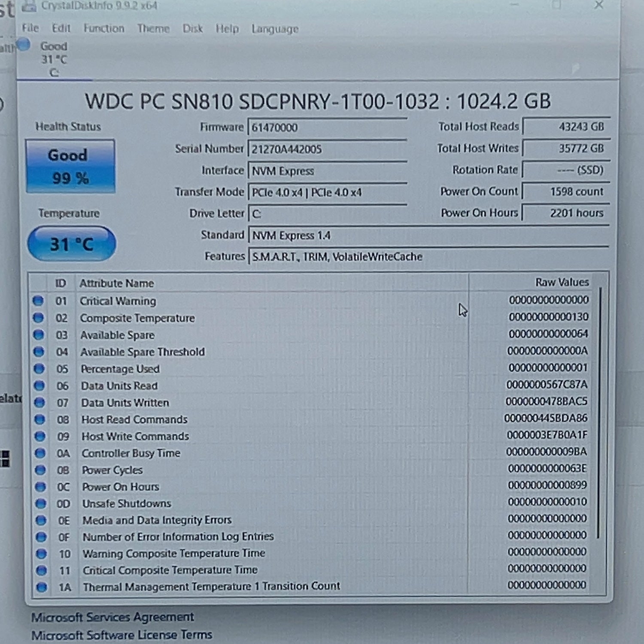Click the status dot for Host Write Commands
Image resolution: width=644 pixels, height=644 pixels.
[40, 436]
